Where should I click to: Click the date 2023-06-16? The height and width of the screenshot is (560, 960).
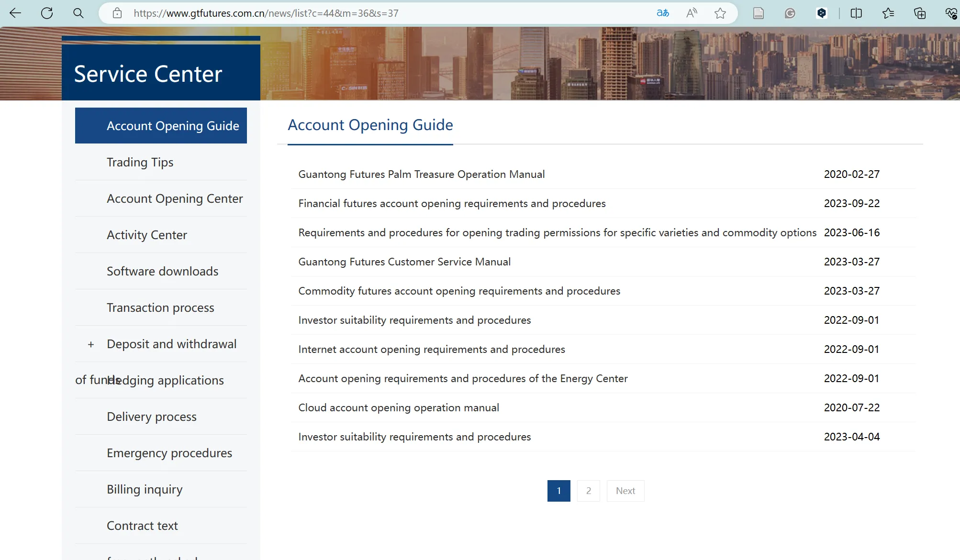click(852, 232)
